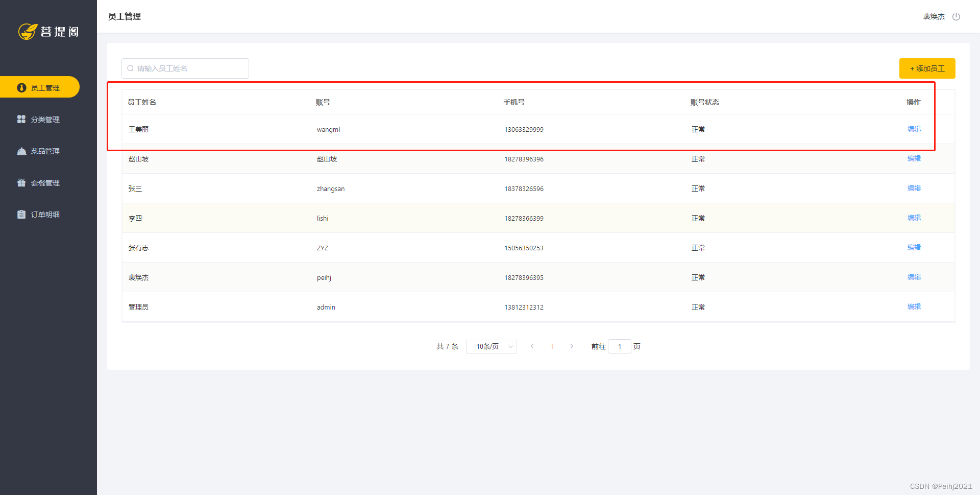Click the 菩提阁 logo icon
The width and height of the screenshot is (980, 495).
pos(28,32)
